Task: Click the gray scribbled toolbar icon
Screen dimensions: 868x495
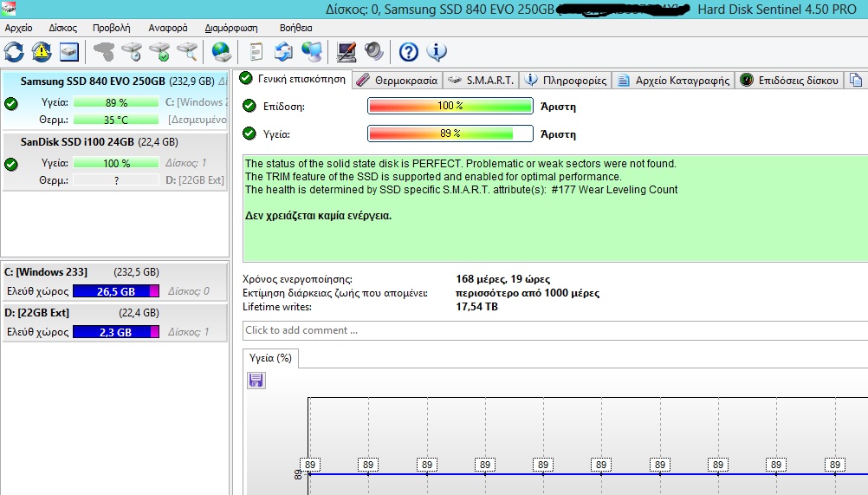Action: tap(104, 52)
